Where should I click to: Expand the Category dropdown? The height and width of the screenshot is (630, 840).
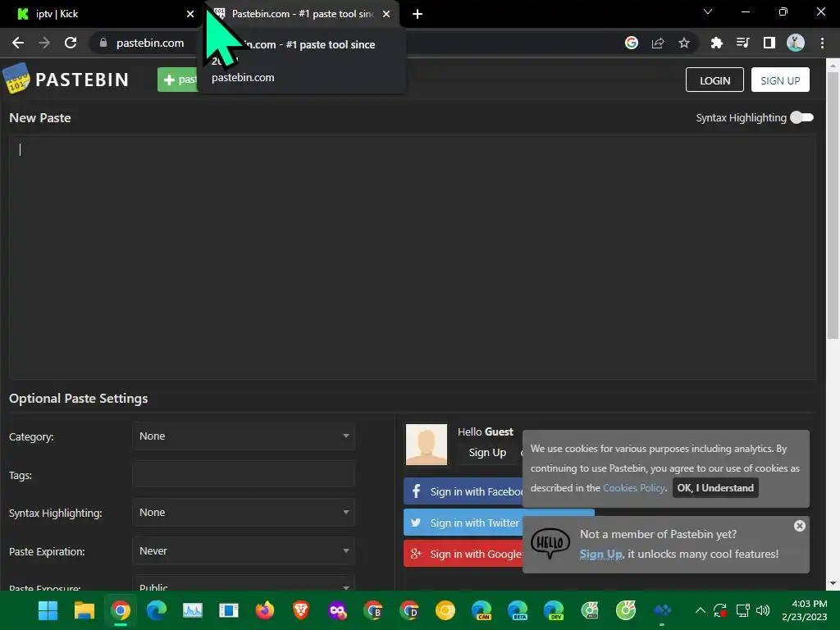(x=244, y=436)
